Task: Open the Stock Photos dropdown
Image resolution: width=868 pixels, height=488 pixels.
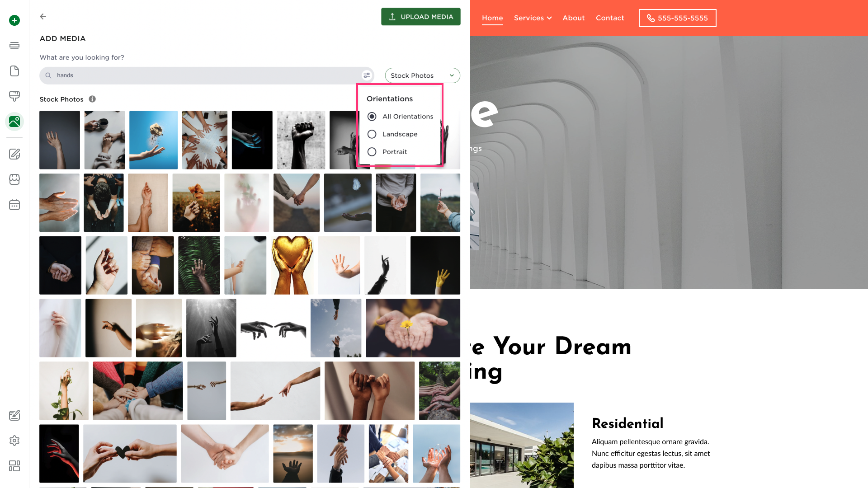Action: tap(422, 75)
